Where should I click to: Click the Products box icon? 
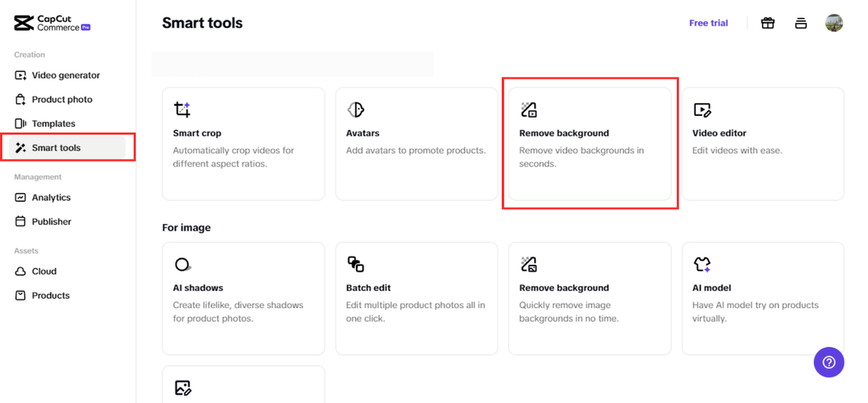[20, 296]
